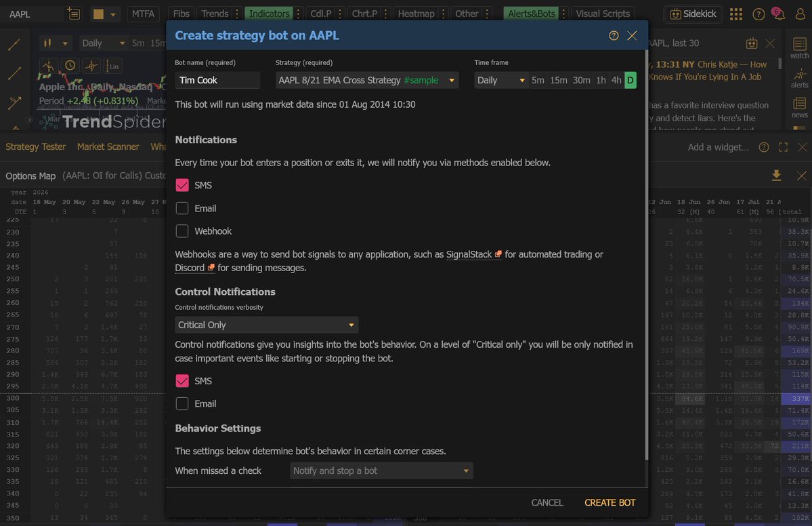
Task: Open the notifications bell icon
Action: [778, 14]
